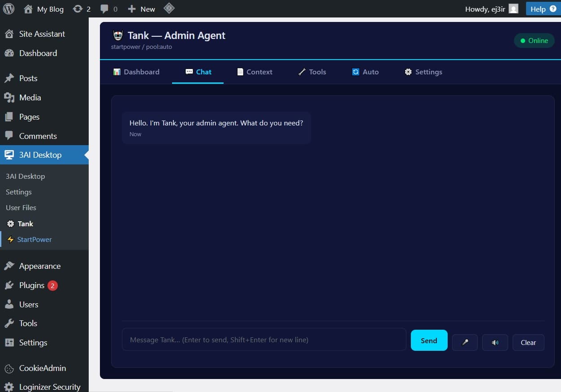Viewport: 561px width, 392px height.
Task: Click the WordPress logo icon
Action: pyautogui.click(x=9, y=9)
